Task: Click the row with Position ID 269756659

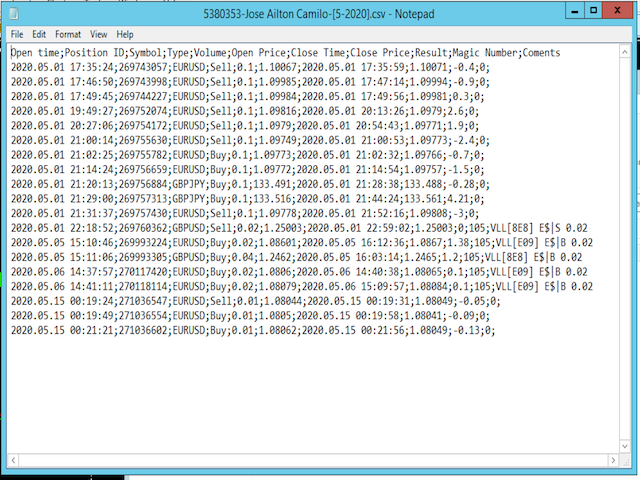Action: (x=247, y=169)
